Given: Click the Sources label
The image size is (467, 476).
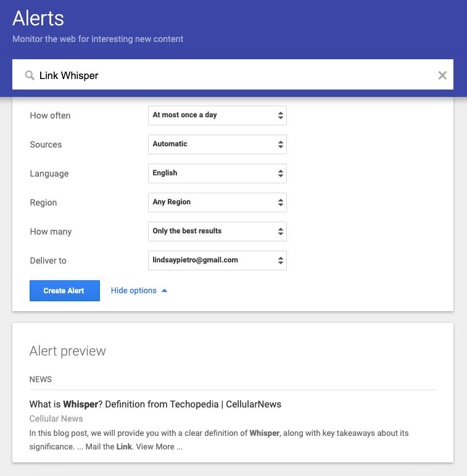Looking at the screenshot, I should [x=46, y=144].
